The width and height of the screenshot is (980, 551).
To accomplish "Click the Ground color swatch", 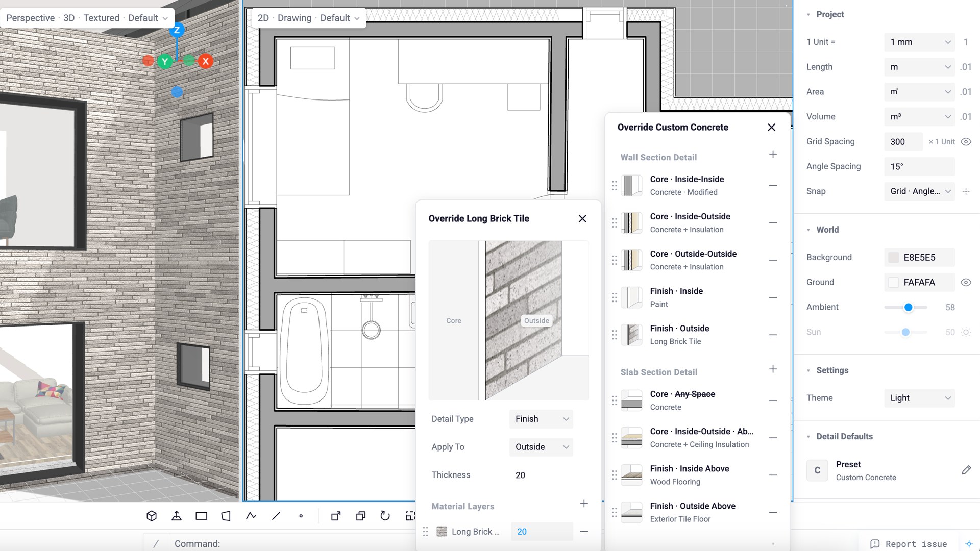I will point(894,282).
